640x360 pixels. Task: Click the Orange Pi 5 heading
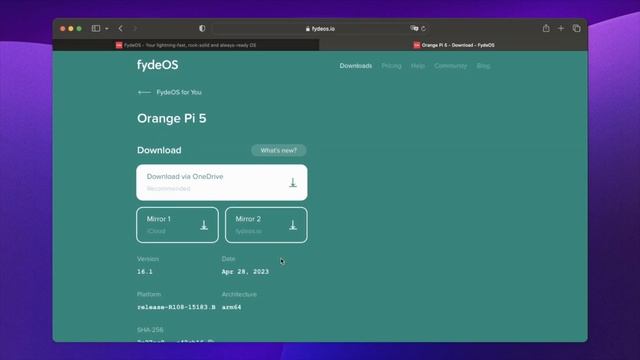tap(172, 118)
